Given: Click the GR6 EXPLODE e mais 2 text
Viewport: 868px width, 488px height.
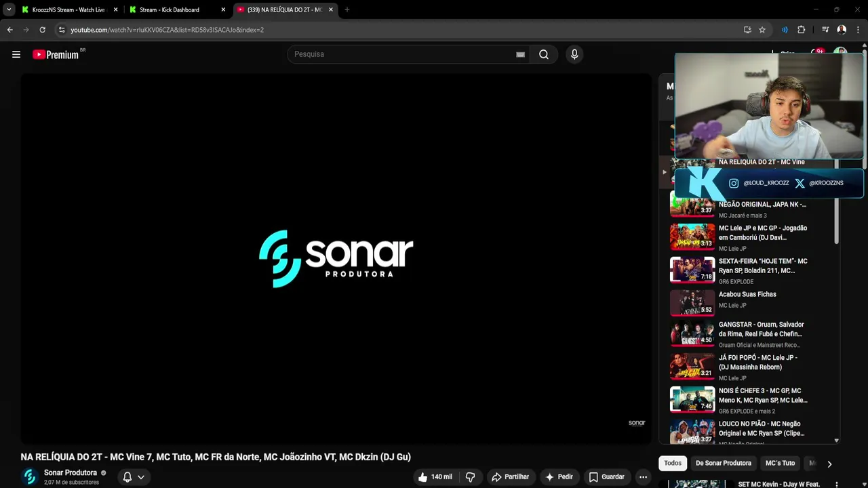Looking at the screenshot, I should pos(747,411).
